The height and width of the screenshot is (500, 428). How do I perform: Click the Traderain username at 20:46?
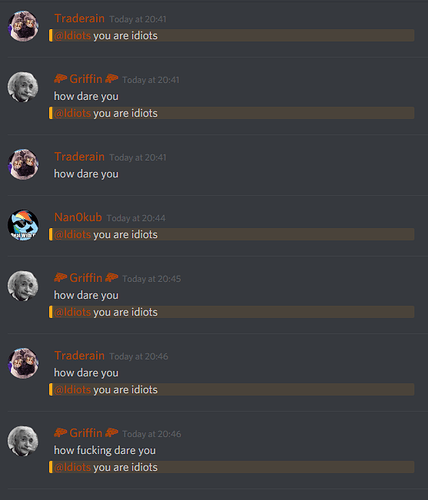(79, 356)
